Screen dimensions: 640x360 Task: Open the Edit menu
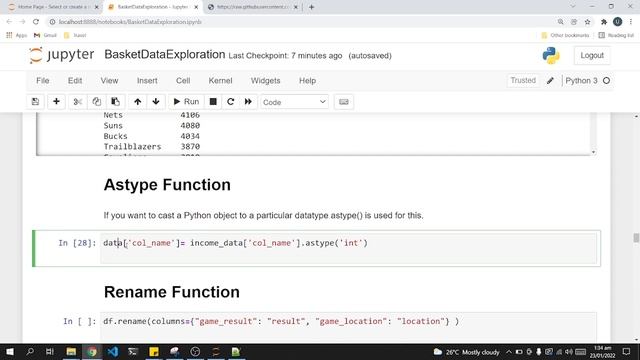tap(75, 81)
